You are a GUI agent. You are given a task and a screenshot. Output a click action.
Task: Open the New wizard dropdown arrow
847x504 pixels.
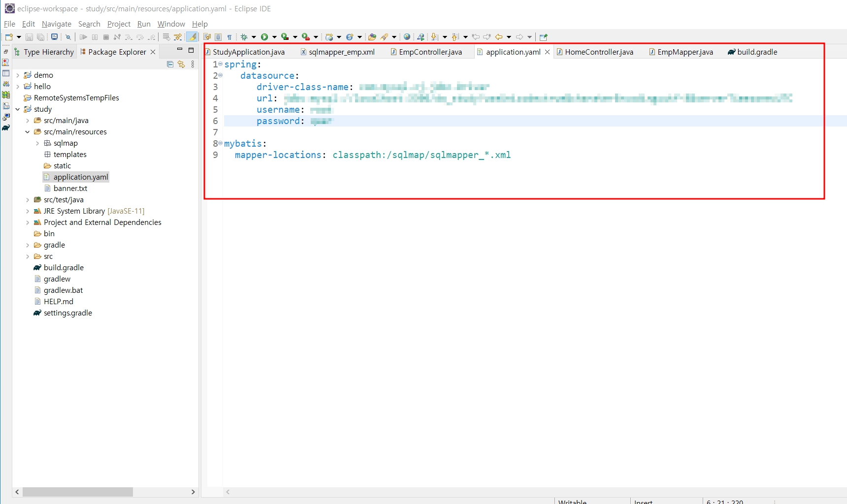(x=19, y=37)
